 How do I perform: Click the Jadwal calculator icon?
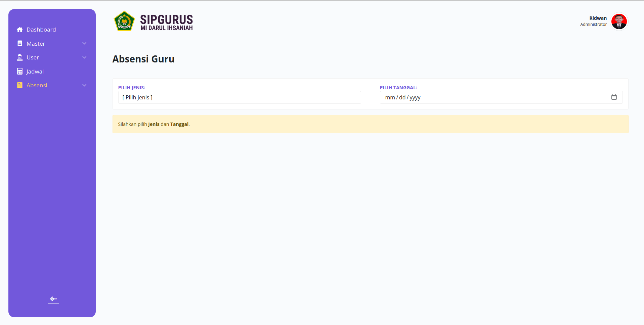point(20,72)
